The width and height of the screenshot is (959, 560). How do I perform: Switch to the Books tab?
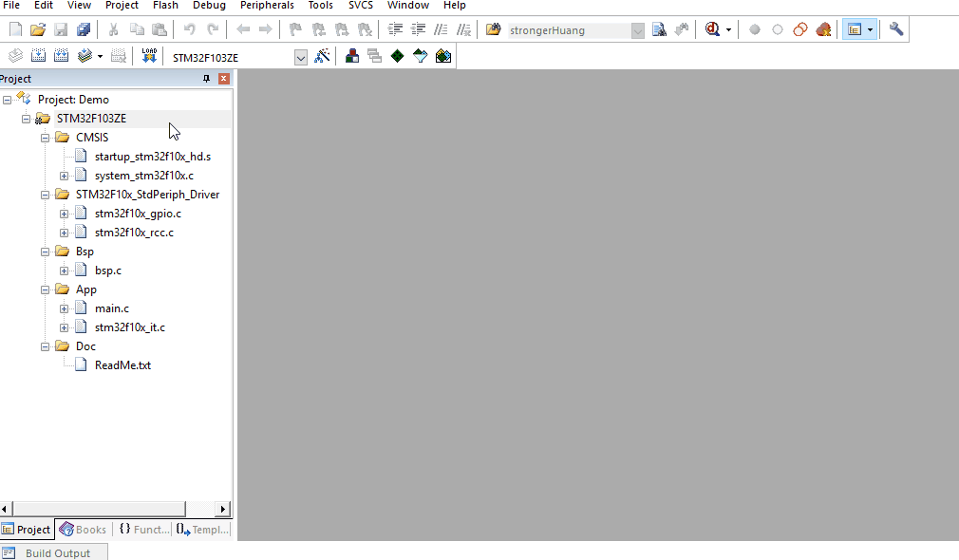pos(84,530)
